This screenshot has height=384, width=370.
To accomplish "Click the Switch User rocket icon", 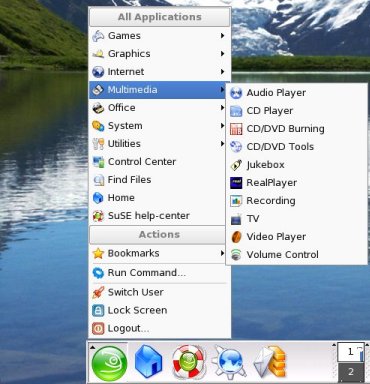I will [x=98, y=292].
